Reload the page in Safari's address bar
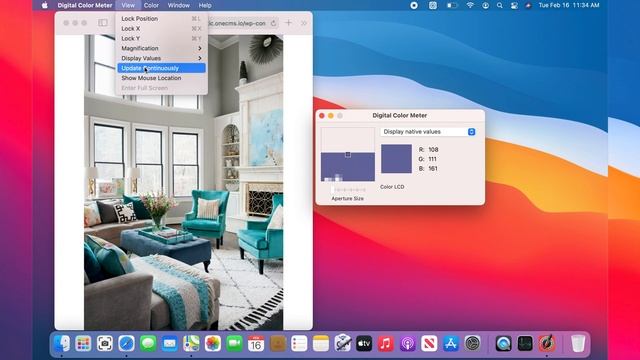The image size is (640, 360). [x=273, y=23]
